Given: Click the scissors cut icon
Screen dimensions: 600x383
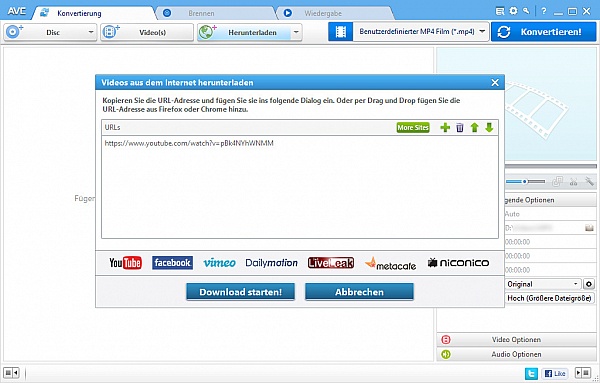Looking at the screenshot, I should pyautogui.click(x=573, y=182).
